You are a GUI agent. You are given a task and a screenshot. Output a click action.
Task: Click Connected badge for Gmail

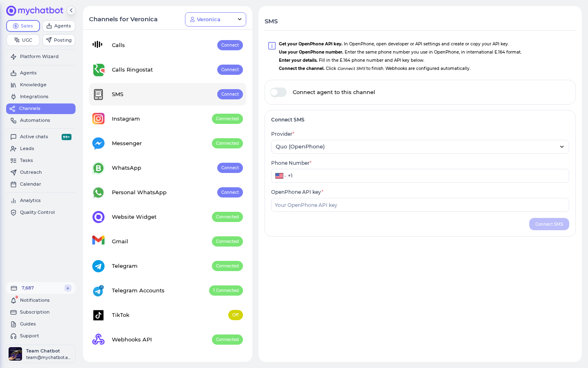(227, 242)
